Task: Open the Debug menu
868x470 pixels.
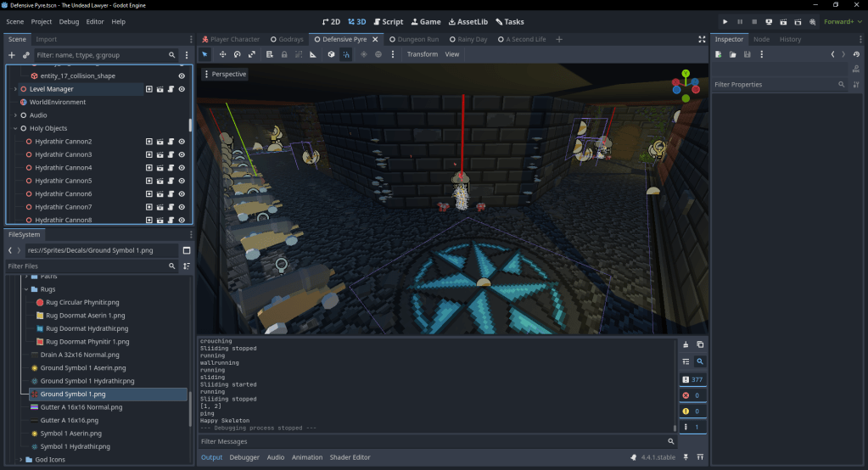Action: click(69, 21)
